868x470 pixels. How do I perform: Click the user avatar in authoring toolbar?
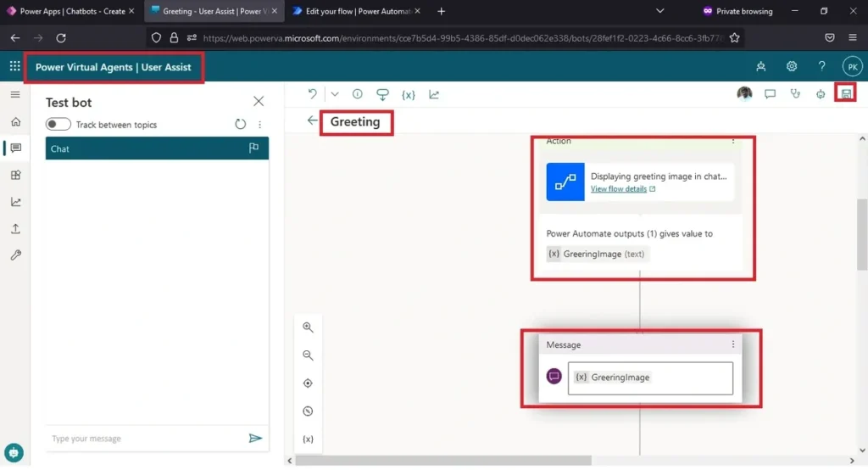tap(744, 93)
